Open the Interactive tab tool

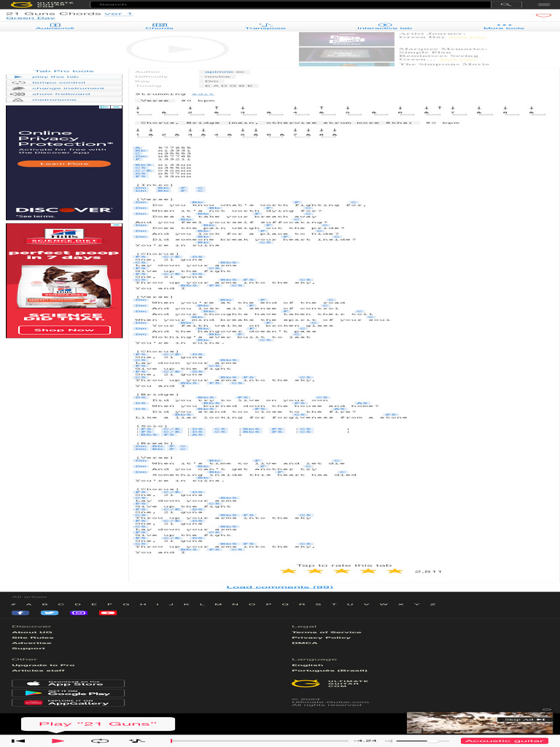[384, 26]
